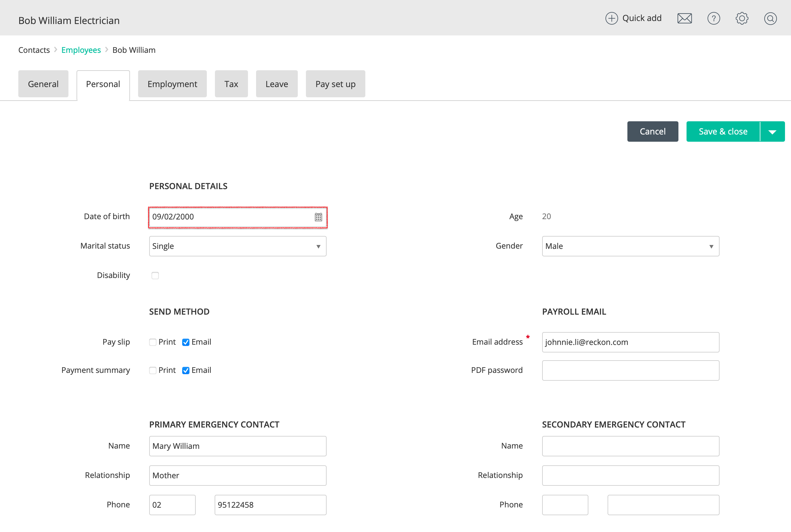The height and width of the screenshot is (532, 791).
Task: Expand the Save & close arrow menu
Action: (x=772, y=131)
